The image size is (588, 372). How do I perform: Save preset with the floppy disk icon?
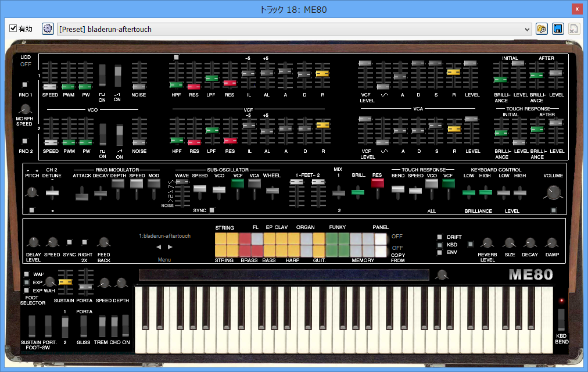tap(558, 29)
